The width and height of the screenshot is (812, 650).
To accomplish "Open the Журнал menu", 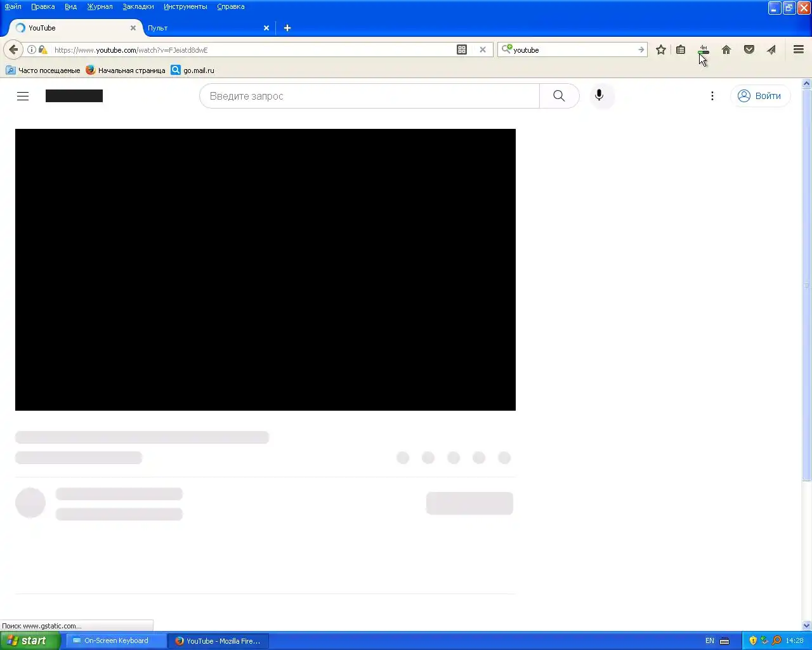I will click(x=100, y=6).
